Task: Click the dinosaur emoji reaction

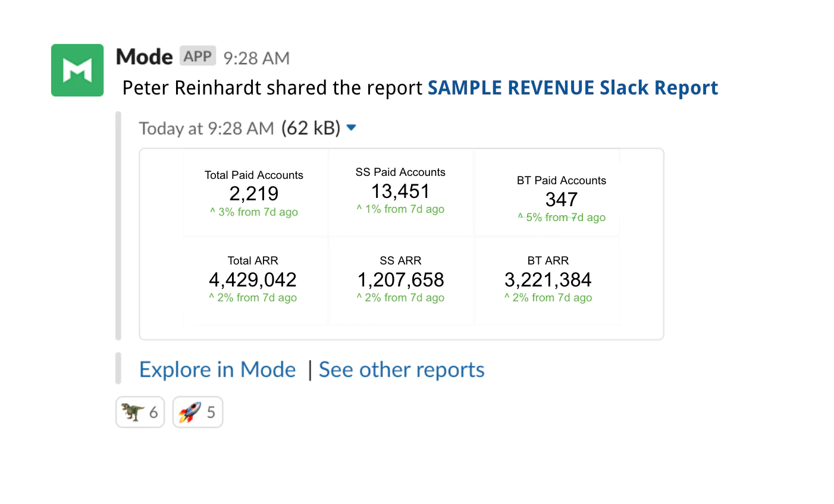Action: pos(140,412)
